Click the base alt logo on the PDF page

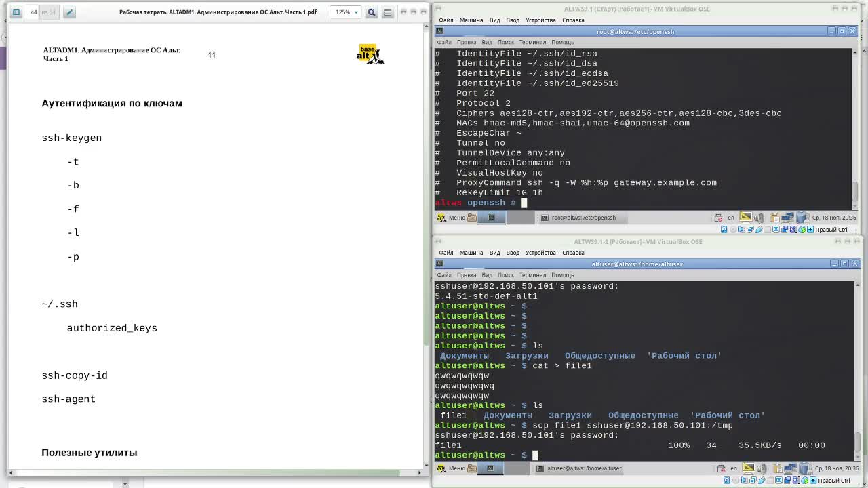pos(370,54)
